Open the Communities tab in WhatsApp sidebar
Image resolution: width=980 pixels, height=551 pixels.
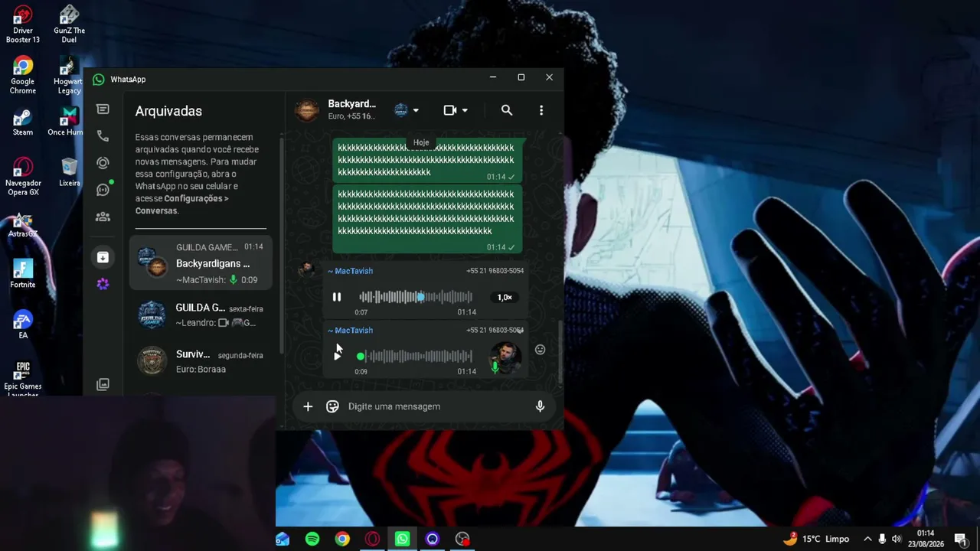pos(103,217)
